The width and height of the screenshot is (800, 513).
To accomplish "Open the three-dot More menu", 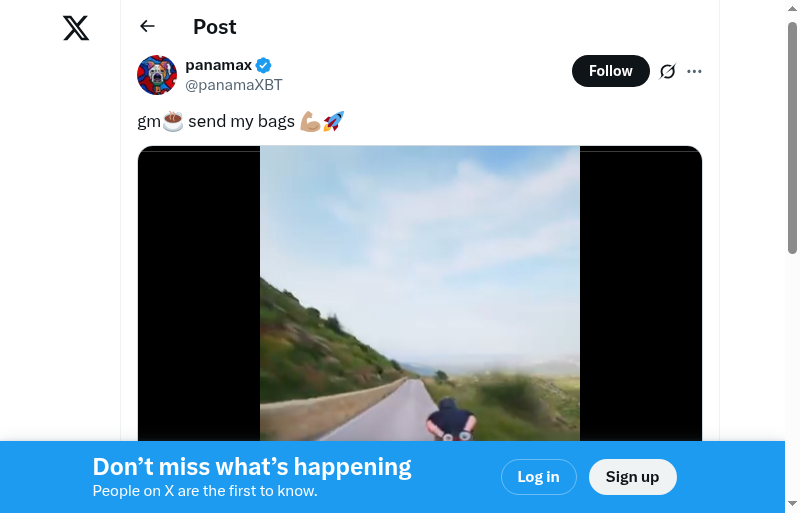I will tap(695, 71).
